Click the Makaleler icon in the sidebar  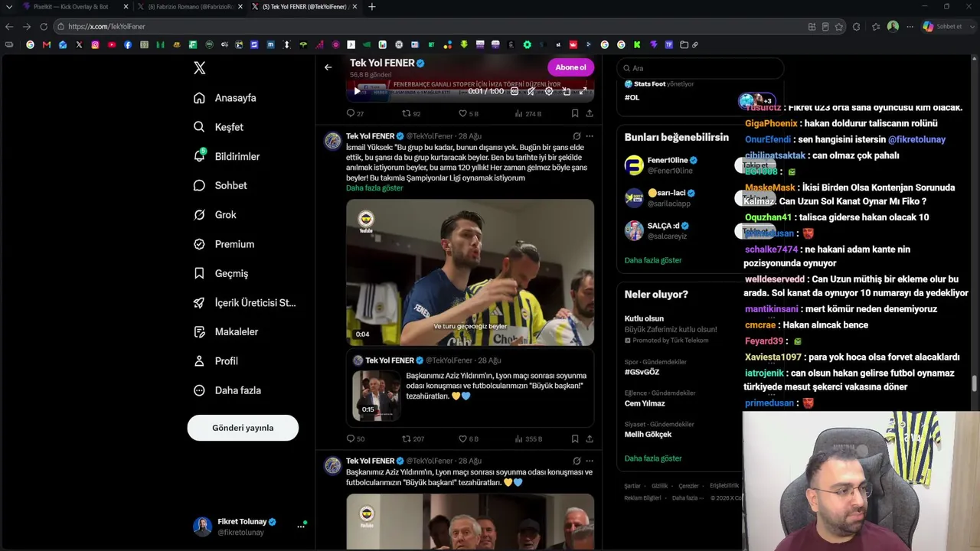(x=199, y=331)
